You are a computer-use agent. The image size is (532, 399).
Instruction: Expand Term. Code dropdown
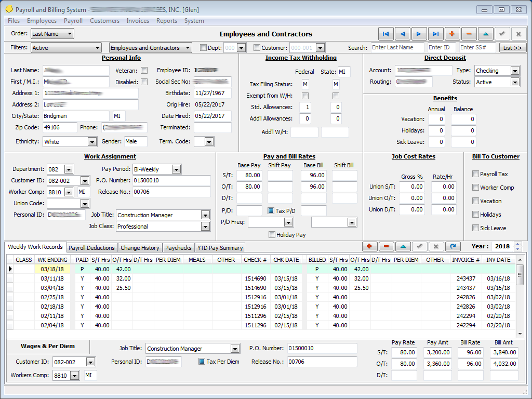pyautogui.click(x=209, y=142)
